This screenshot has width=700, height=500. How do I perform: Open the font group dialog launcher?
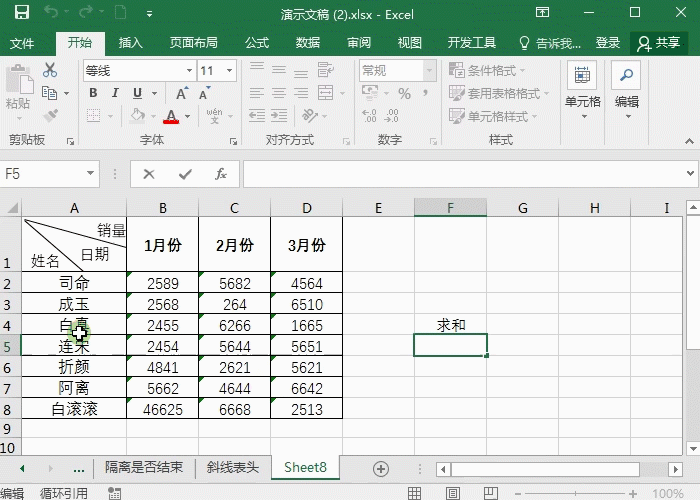click(233, 142)
